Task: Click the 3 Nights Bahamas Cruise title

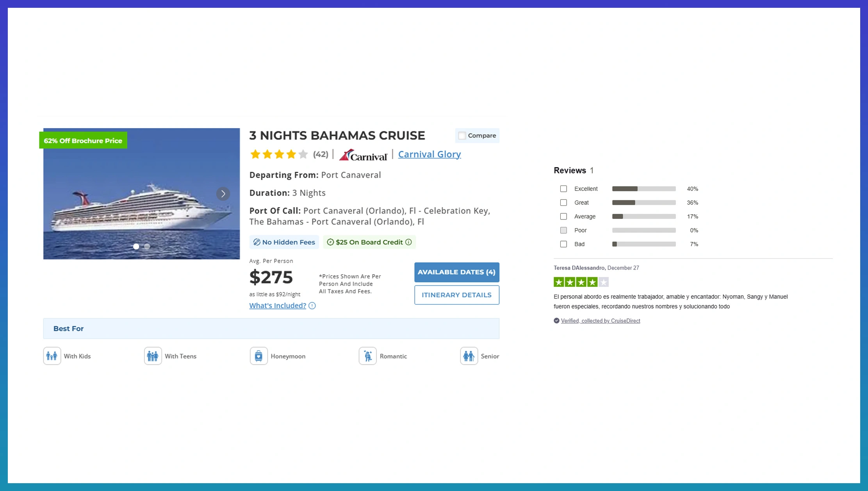Action: (x=337, y=136)
